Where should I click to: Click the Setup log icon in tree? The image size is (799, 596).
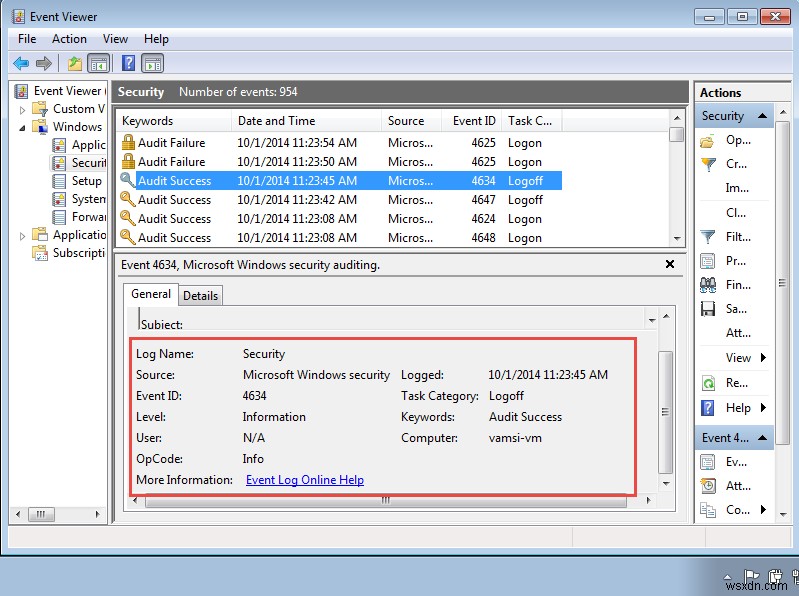pyautogui.click(x=59, y=181)
